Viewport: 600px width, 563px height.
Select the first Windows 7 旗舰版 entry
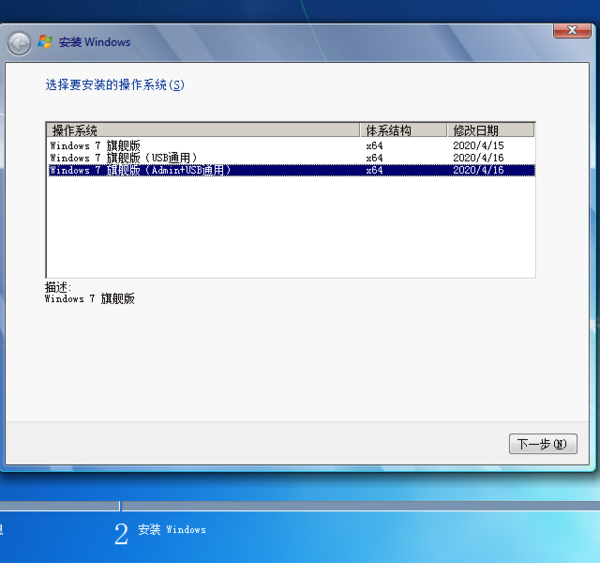[x=96, y=145]
